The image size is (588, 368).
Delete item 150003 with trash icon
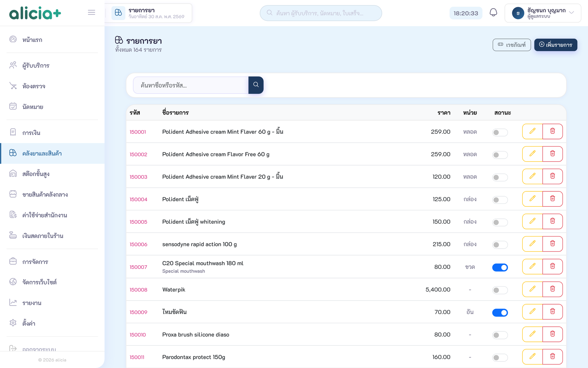click(553, 176)
